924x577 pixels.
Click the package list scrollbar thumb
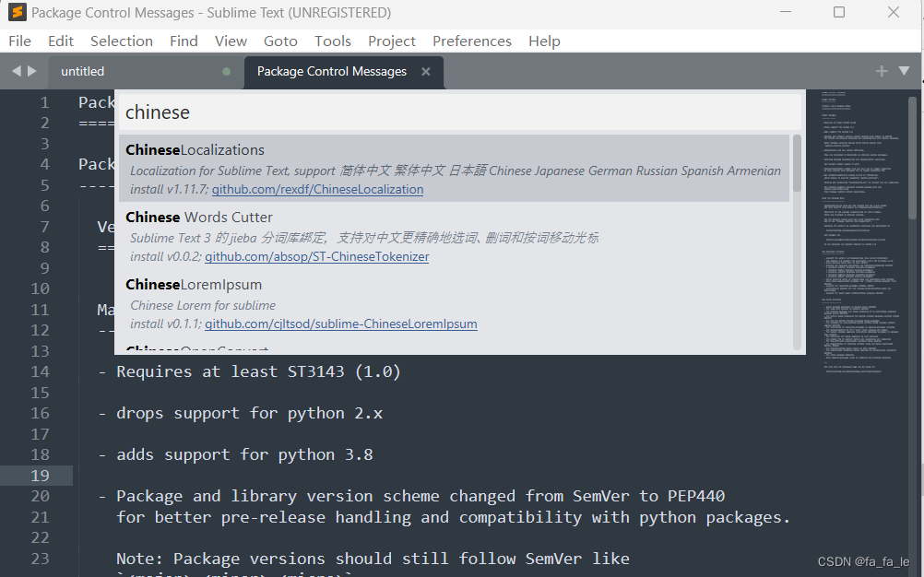coord(797,163)
